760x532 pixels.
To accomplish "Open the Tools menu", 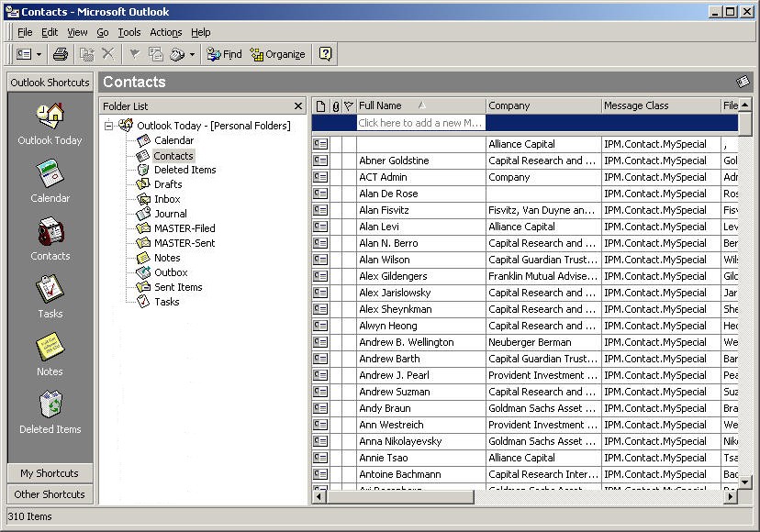I will tap(129, 32).
